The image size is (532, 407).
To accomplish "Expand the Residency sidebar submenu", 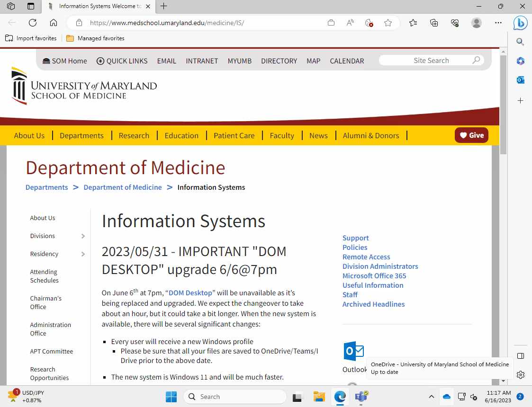I will 83,254.
